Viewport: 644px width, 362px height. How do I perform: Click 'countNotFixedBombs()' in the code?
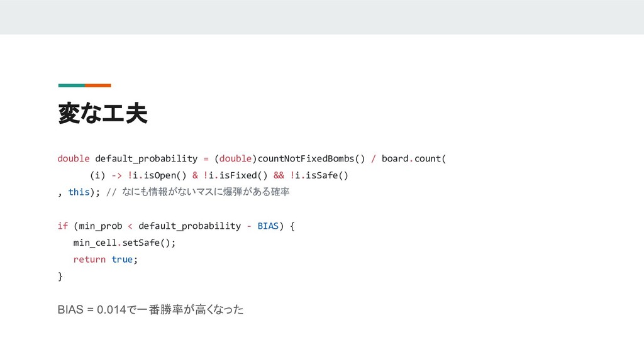pyautogui.click(x=311, y=159)
